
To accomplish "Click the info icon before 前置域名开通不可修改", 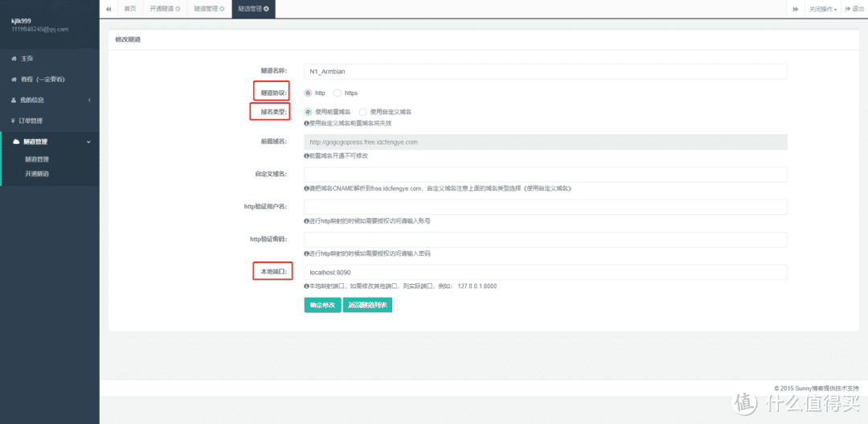I will [x=307, y=156].
